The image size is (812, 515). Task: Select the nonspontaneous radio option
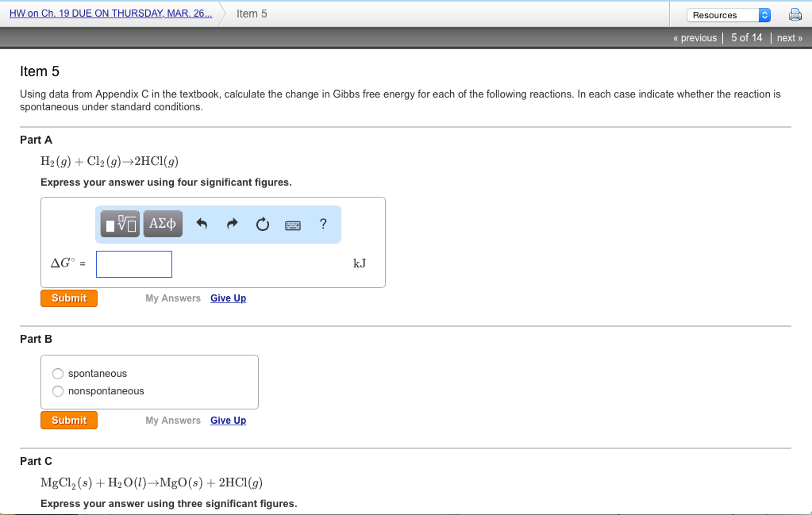pyautogui.click(x=58, y=391)
